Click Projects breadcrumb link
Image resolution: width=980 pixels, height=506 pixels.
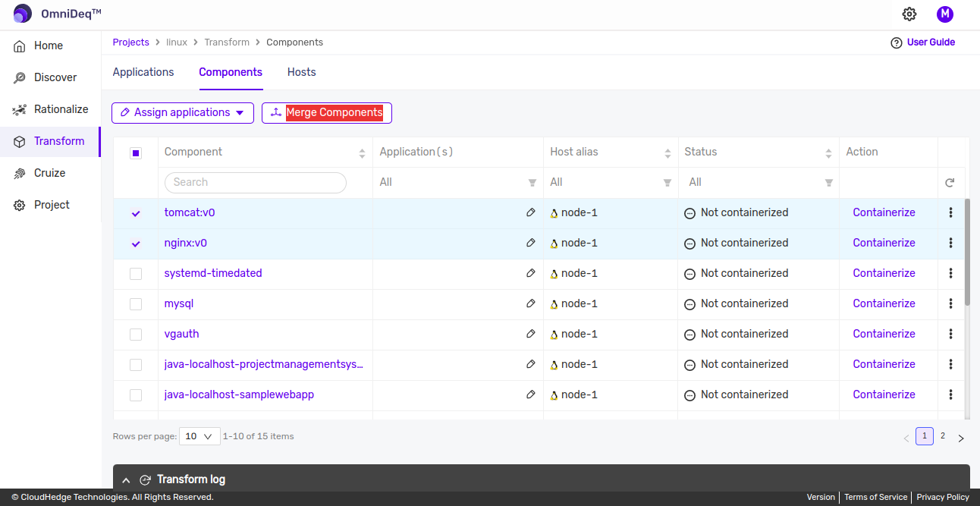[x=130, y=42]
